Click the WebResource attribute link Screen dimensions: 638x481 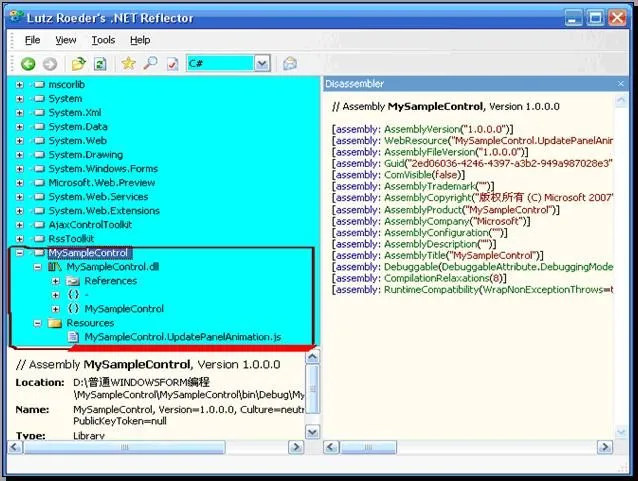pyautogui.click(x=415, y=141)
